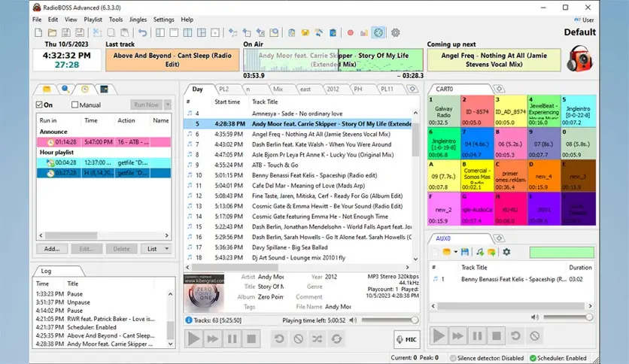
Task: Open the Run Now dropdown arrow
Action: click(168, 105)
